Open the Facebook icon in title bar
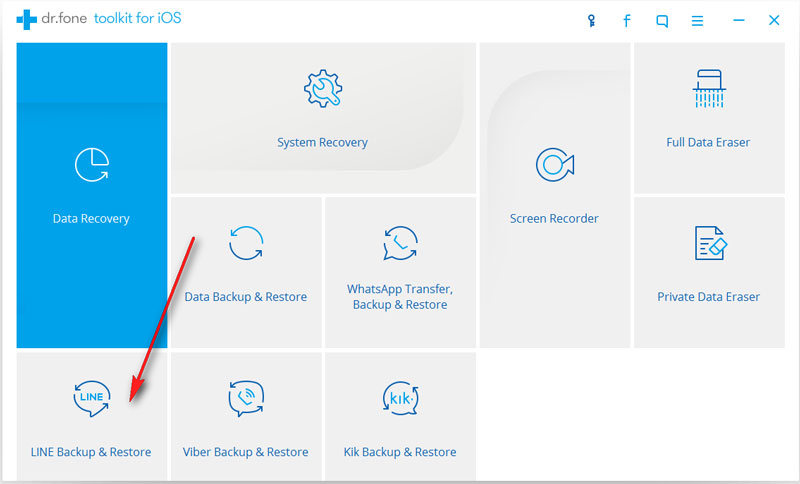 coord(627,21)
